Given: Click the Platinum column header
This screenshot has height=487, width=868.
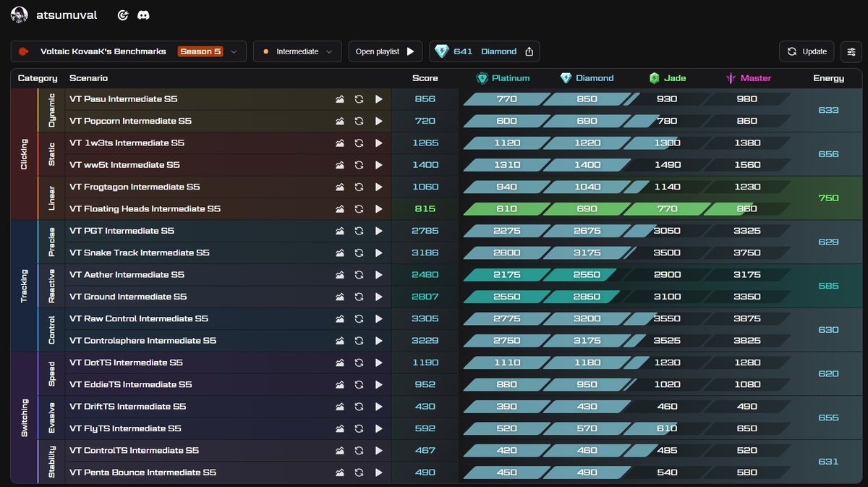Looking at the screenshot, I should 503,78.
